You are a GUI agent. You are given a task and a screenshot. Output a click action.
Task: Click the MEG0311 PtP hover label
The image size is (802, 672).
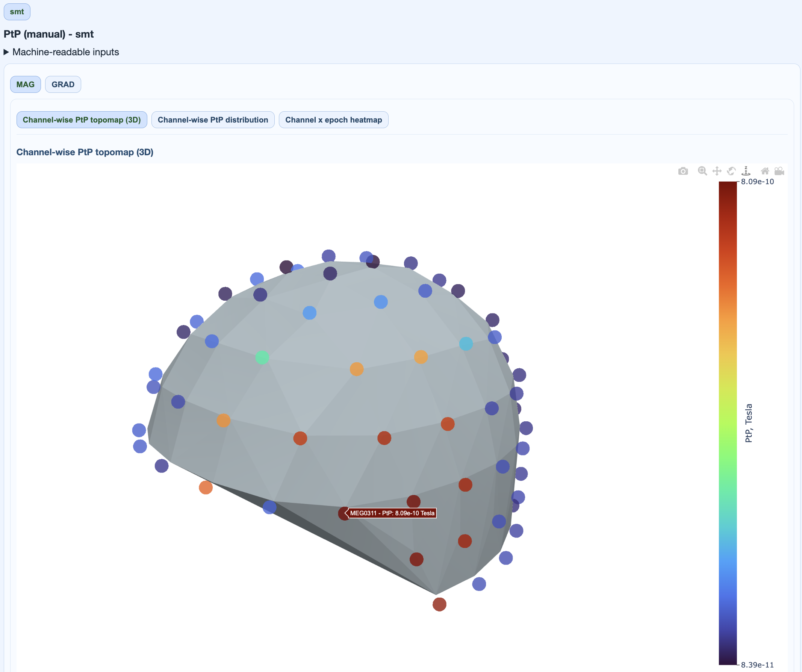[392, 513]
